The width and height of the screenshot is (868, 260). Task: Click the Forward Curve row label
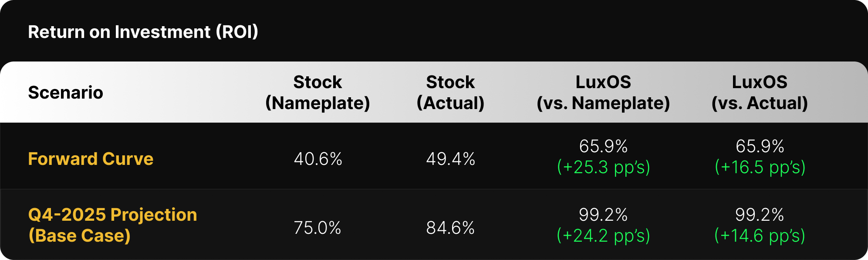[x=91, y=159]
